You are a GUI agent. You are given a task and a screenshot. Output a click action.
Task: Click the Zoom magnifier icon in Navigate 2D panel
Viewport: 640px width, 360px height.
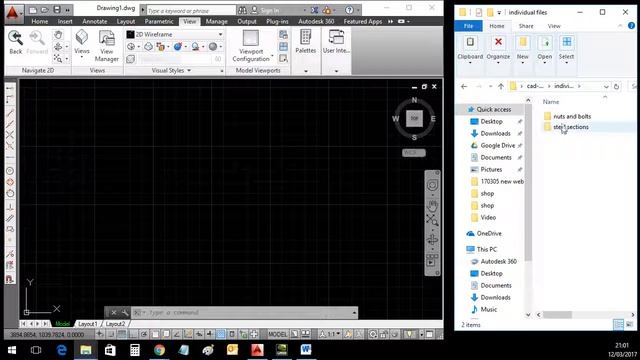pos(58,59)
